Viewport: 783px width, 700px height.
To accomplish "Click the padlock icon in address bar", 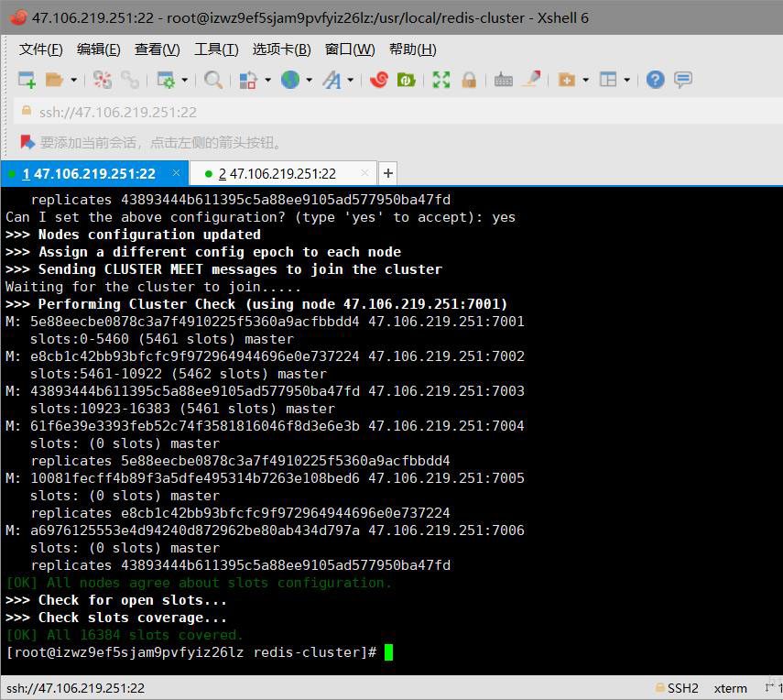I will 27,111.
